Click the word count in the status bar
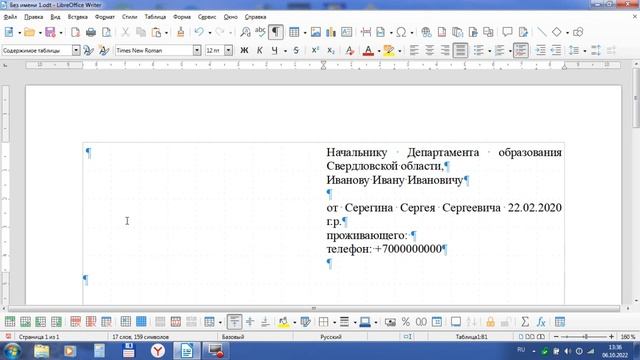Screen dimensions: 640x360 pos(140,337)
